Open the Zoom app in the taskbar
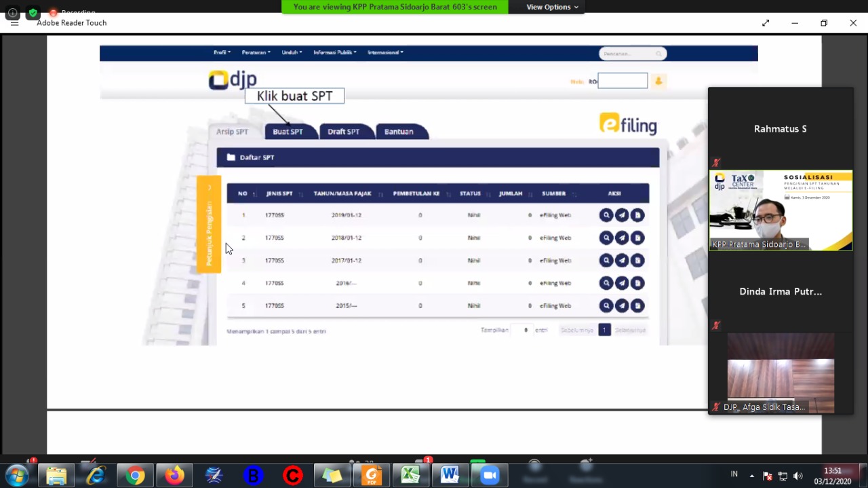The height and width of the screenshot is (488, 868). 489,476
